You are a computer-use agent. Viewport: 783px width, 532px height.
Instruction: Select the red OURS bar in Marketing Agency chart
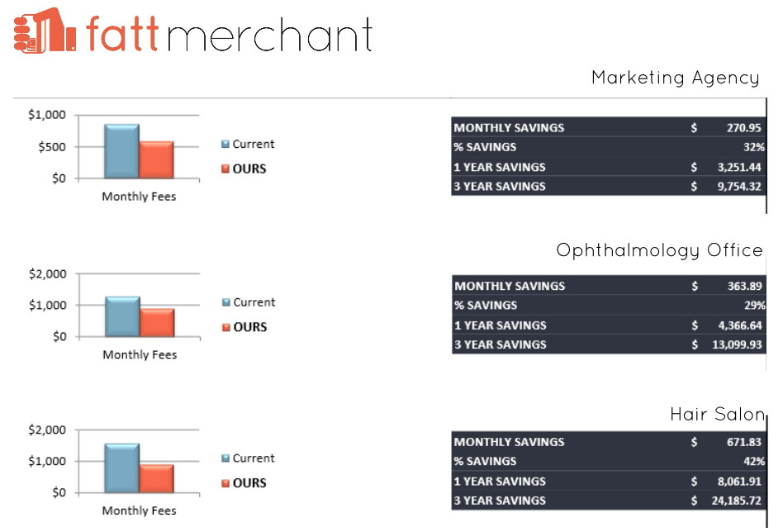[156, 159]
